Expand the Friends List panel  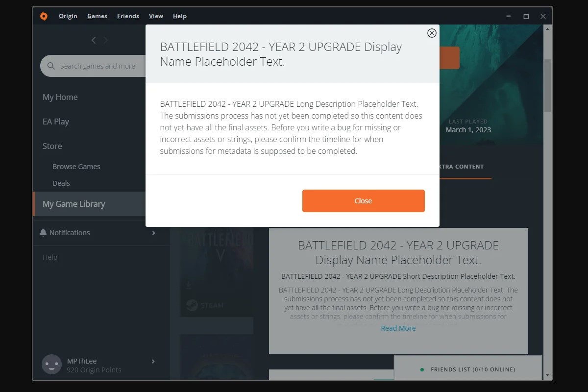[468, 369]
